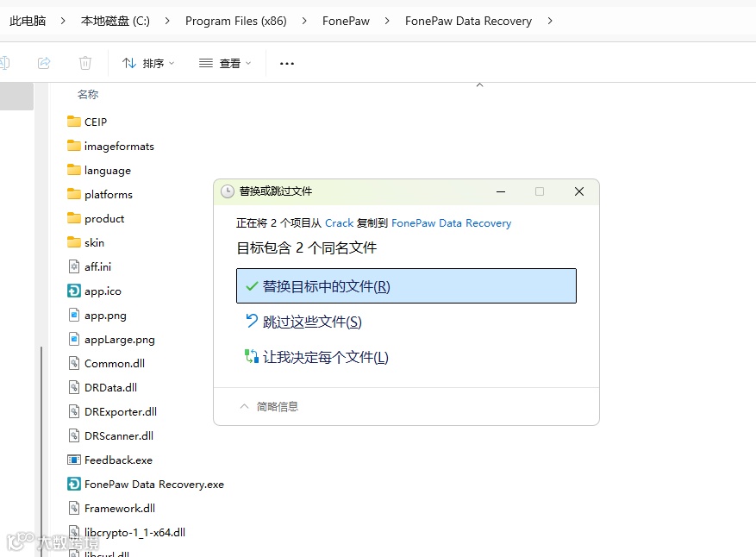This screenshot has height=557, width=756.
Task: Click the Feedback.exe application icon
Action: coord(74,460)
